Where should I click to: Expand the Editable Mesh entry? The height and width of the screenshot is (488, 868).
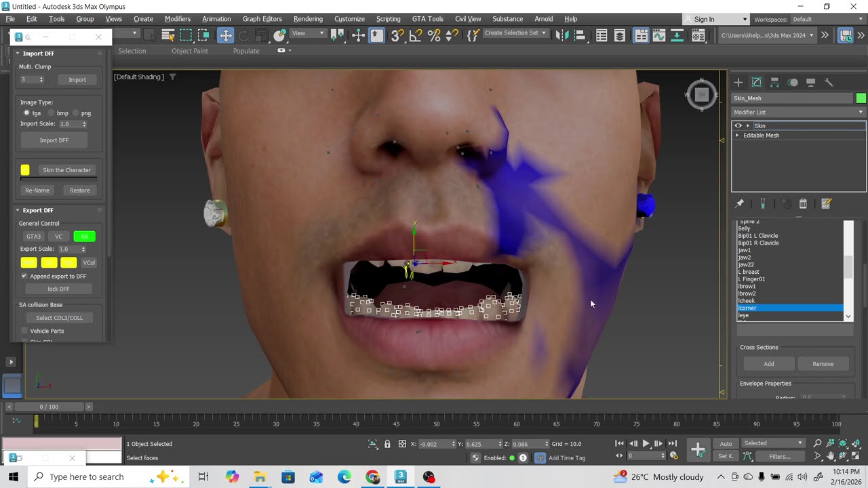tap(738, 136)
